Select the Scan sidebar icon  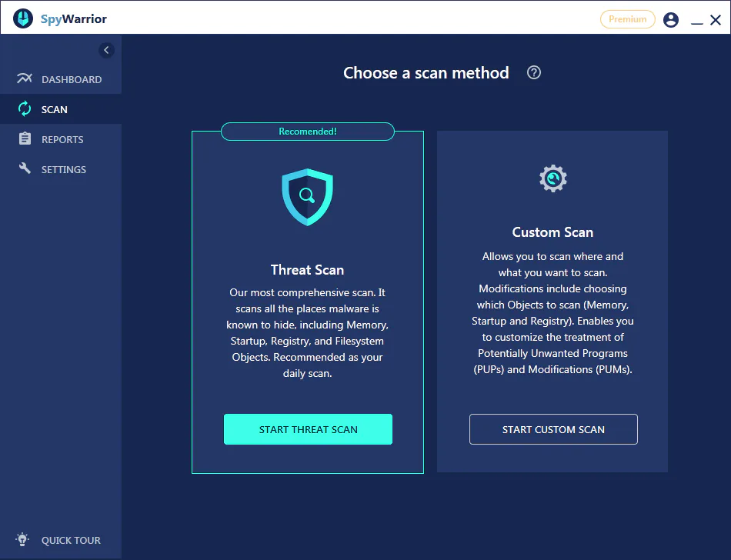23,108
